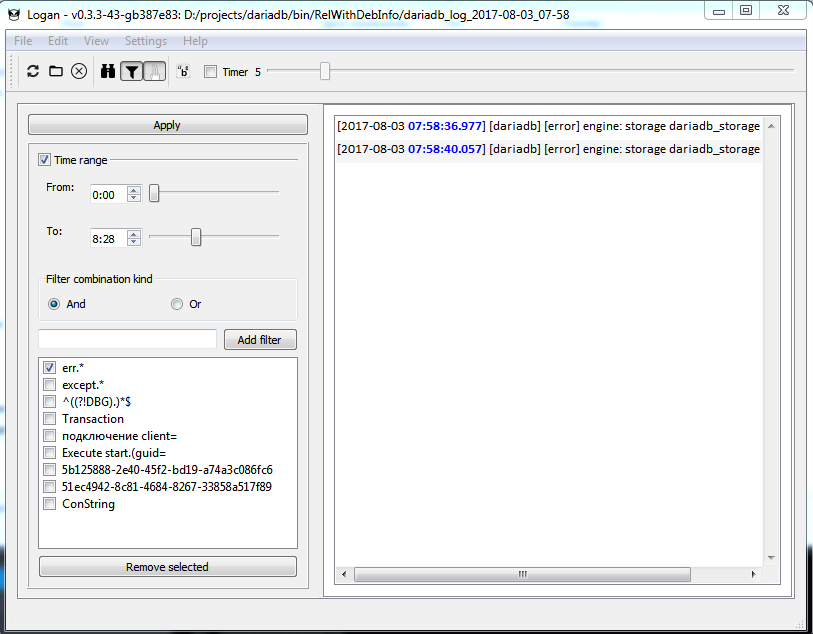Click log view scroll up arrow
813x634 pixels.
771,126
